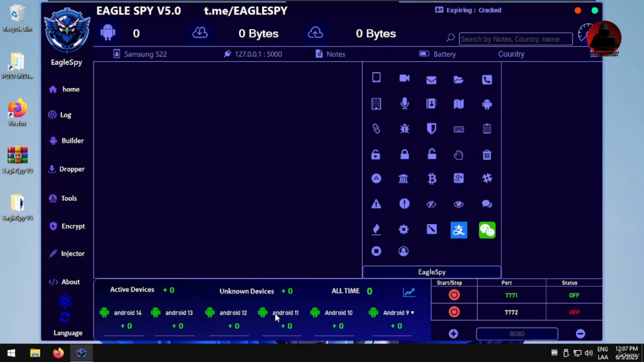Click the atom icon above Language
The height and width of the screenshot is (362, 644).
pyautogui.click(x=65, y=301)
